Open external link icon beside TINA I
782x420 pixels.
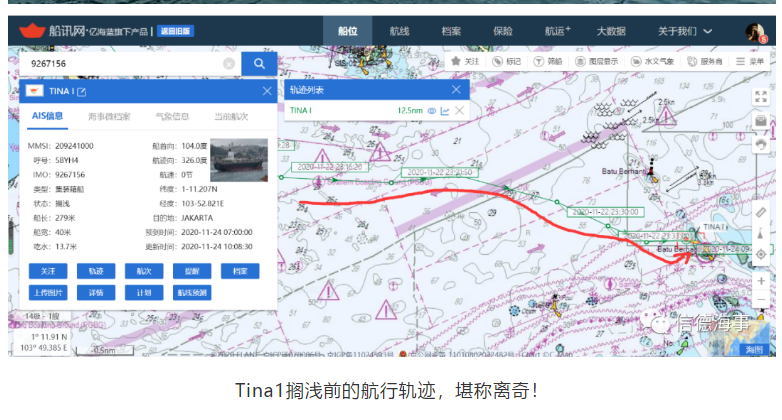click(x=82, y=92)
